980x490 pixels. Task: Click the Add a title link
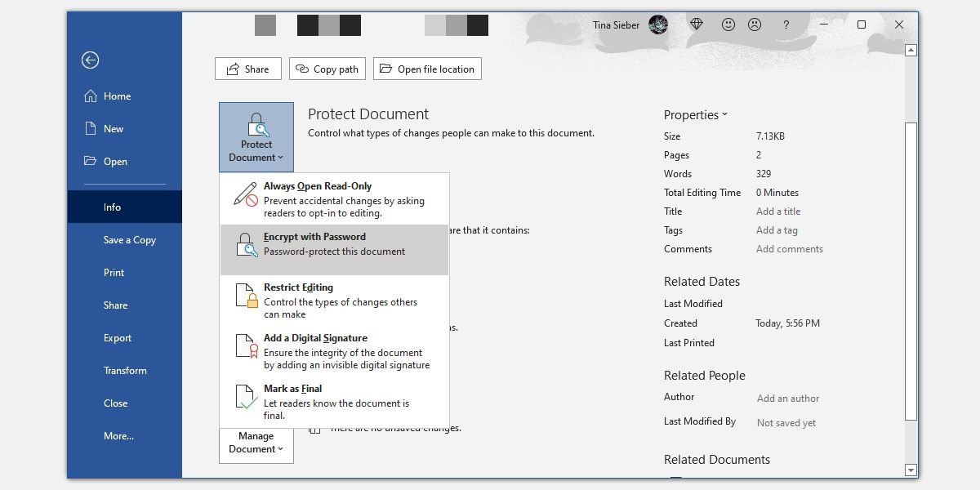point(778,211)
